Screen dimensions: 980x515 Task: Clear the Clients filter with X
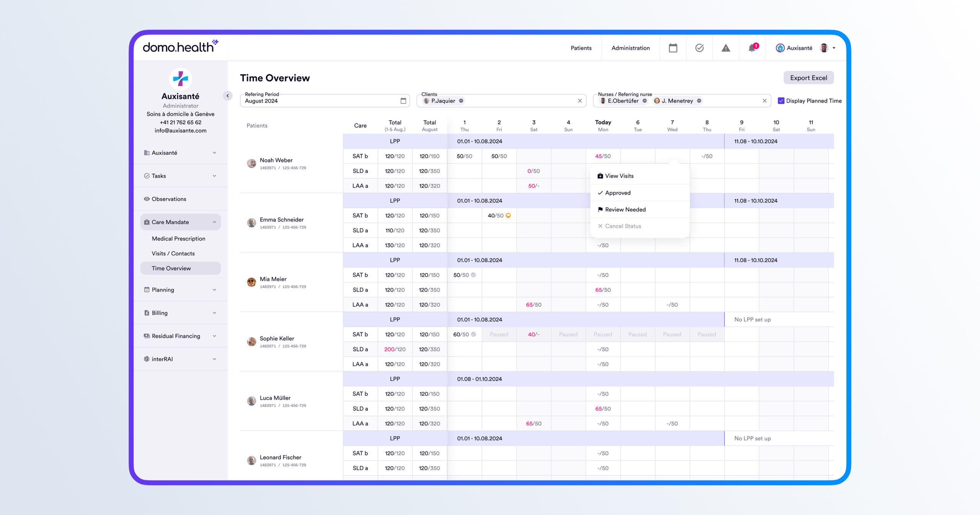(x=580, y=101)
